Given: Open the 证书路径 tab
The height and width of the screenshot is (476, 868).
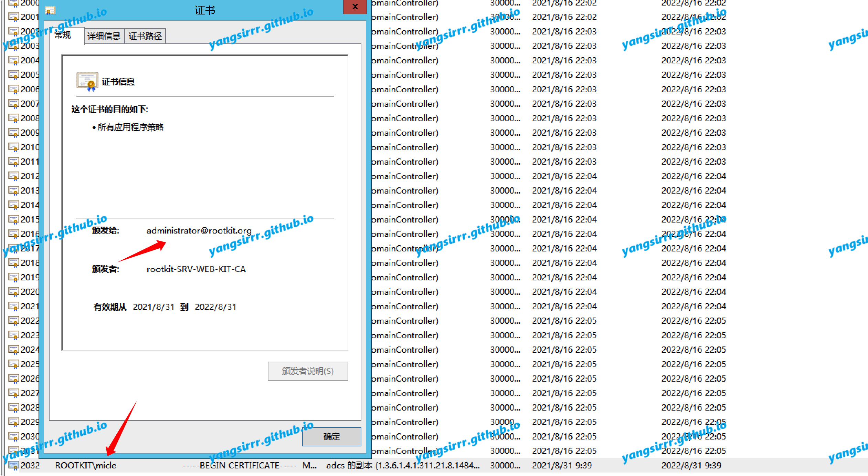Looking at the screenshot, I should click(145, 36).
